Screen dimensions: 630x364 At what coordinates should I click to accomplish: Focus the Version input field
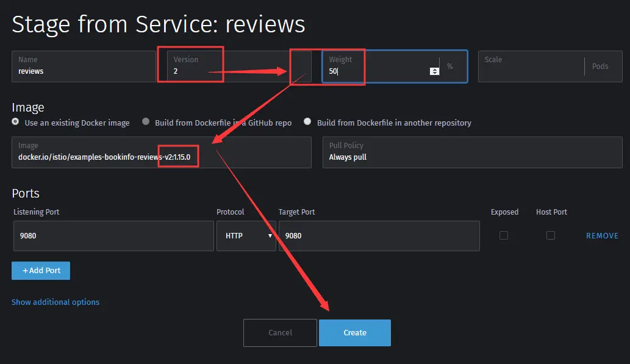(239, 66)
